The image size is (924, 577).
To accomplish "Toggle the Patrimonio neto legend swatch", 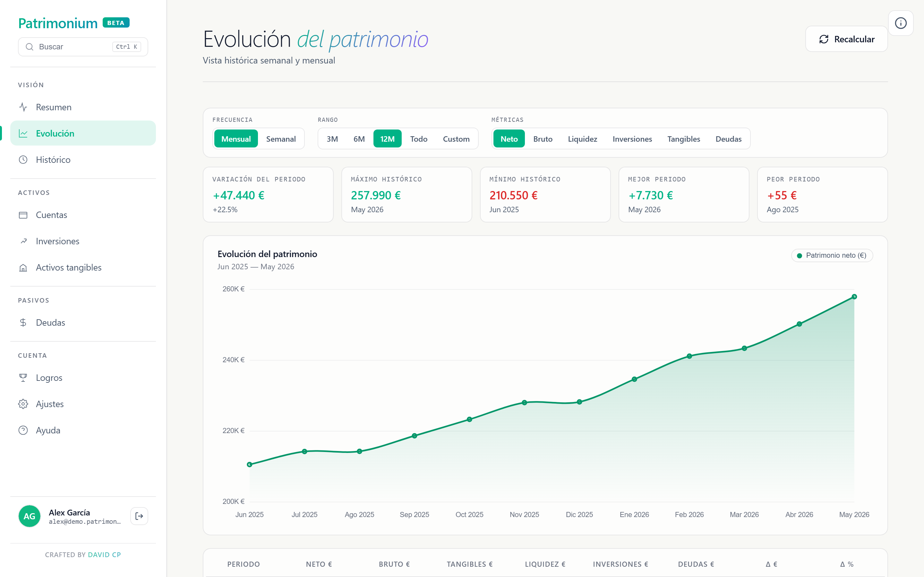I will pos(799,255).
